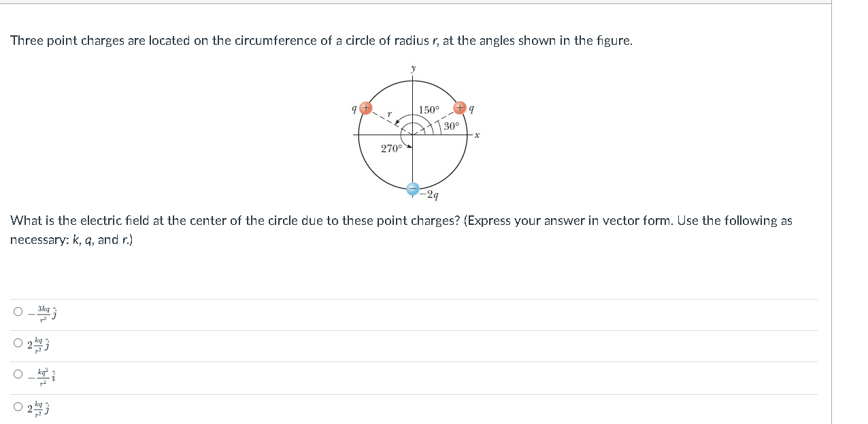Screen dimensions: 868x424
Task: Click the radius label r in the figure
Action: [388, 114]
